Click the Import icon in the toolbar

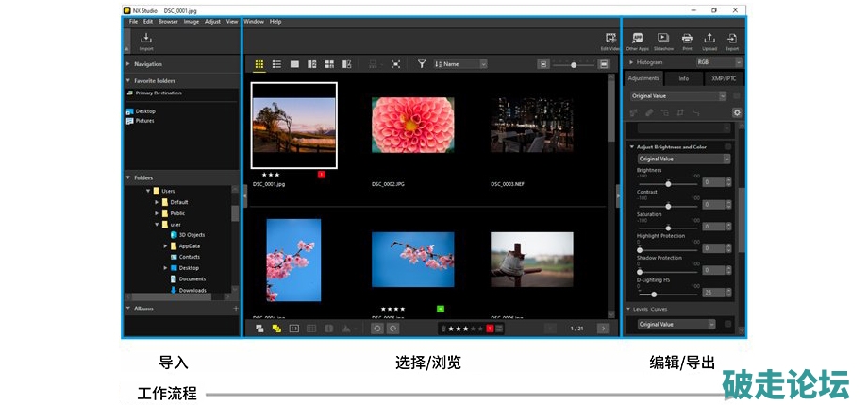coord(146,41)
